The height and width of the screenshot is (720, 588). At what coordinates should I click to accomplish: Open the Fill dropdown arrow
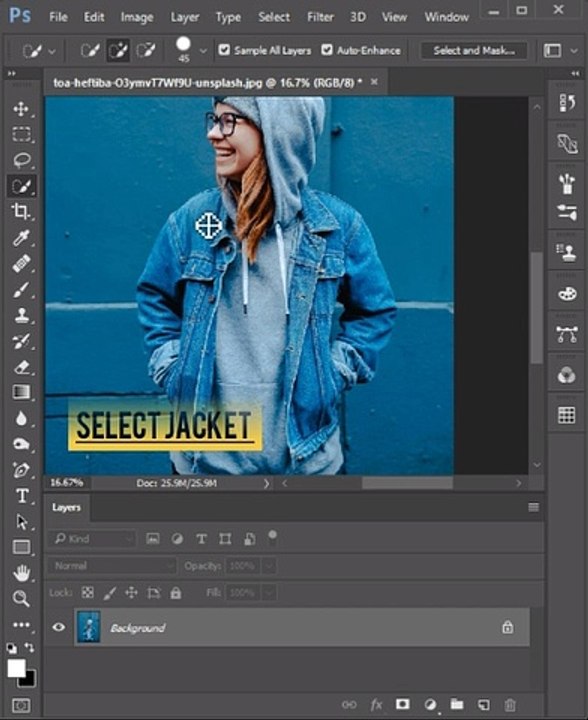pos(269,593)
